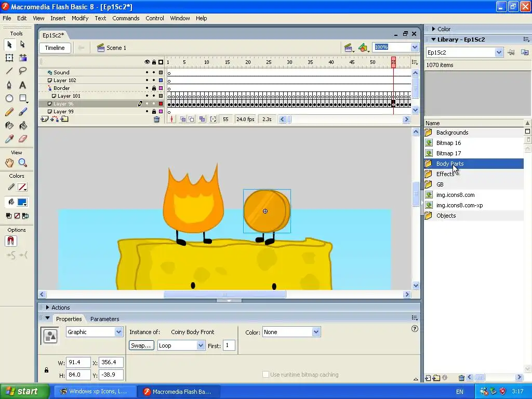This screenshot has width=532, height=399.
Task: Select the Ep1Sc2* document tab
Action: click(54, 35)
